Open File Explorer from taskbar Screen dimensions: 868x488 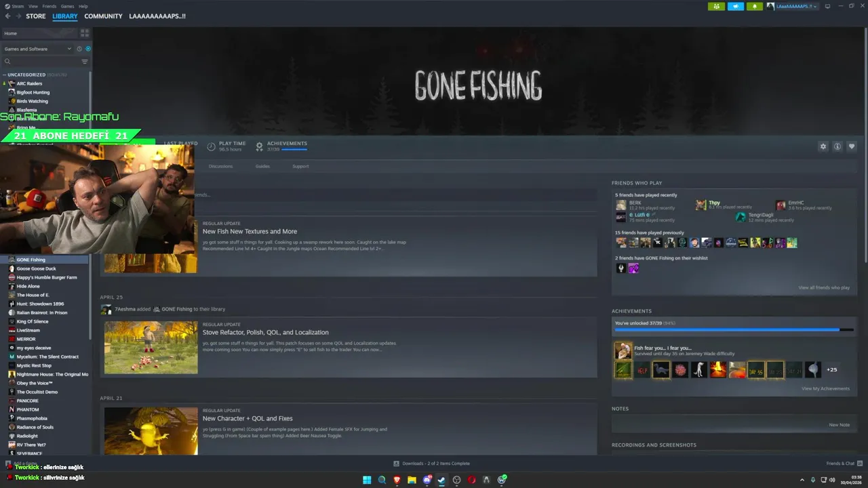412,480
